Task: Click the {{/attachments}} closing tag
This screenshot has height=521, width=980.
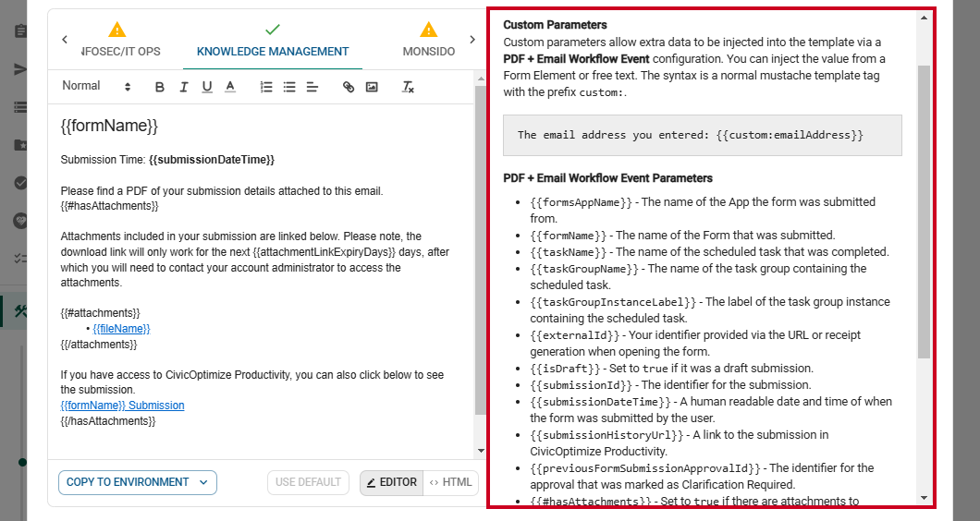Action: 99,345
